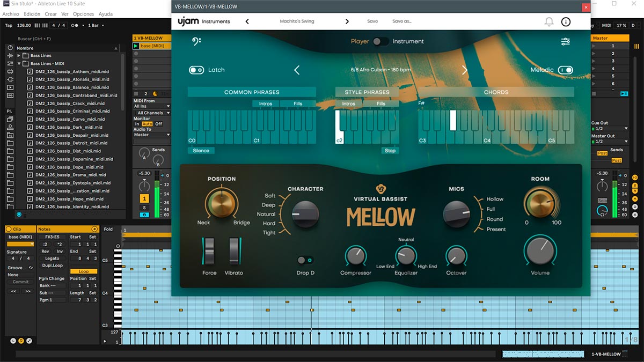Click the Legato button in Notes
The image size is (644, 362).
[52, 258]
